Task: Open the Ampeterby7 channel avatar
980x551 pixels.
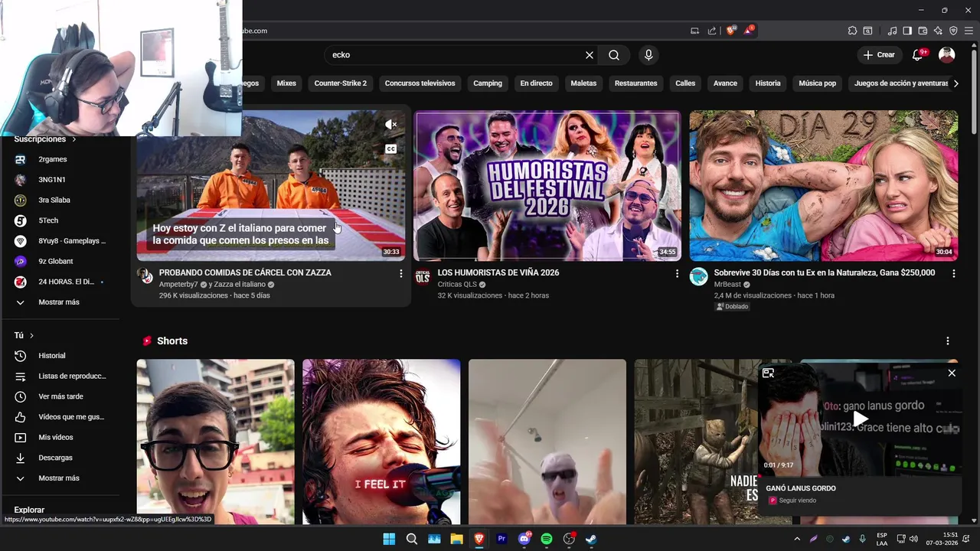Action: click(x=145, y=277)
